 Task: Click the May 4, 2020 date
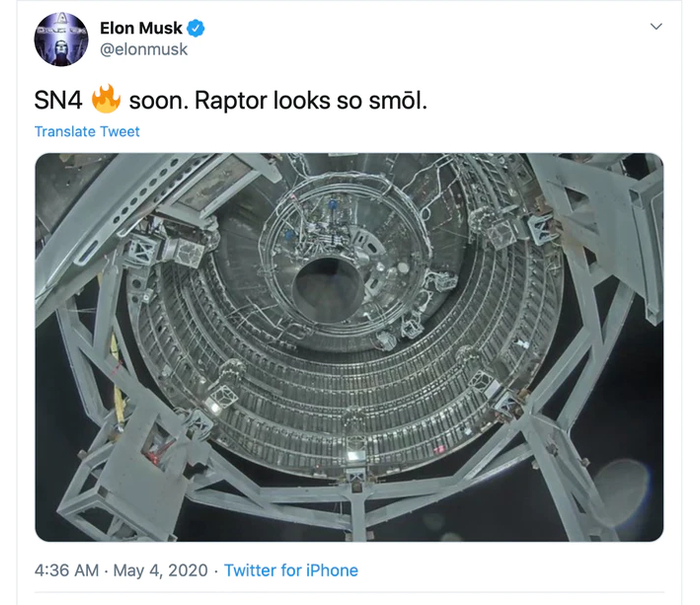pos(161,570)
